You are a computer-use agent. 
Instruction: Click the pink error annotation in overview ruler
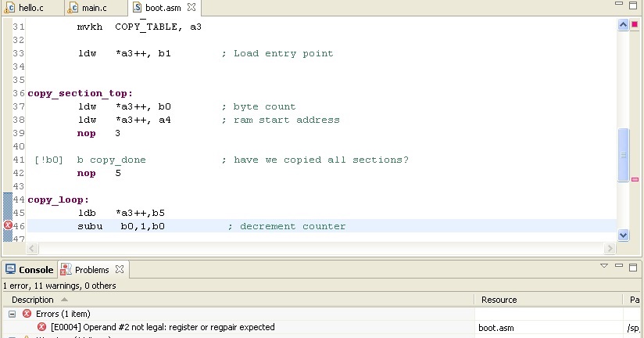tap(635, 179)
